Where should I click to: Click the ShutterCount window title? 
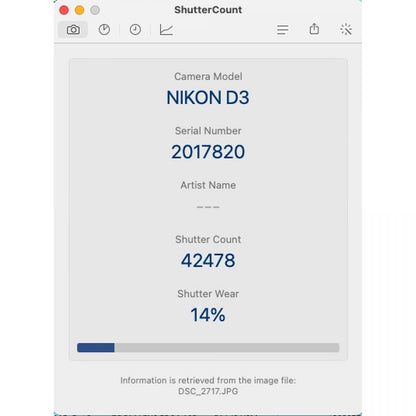208,10
